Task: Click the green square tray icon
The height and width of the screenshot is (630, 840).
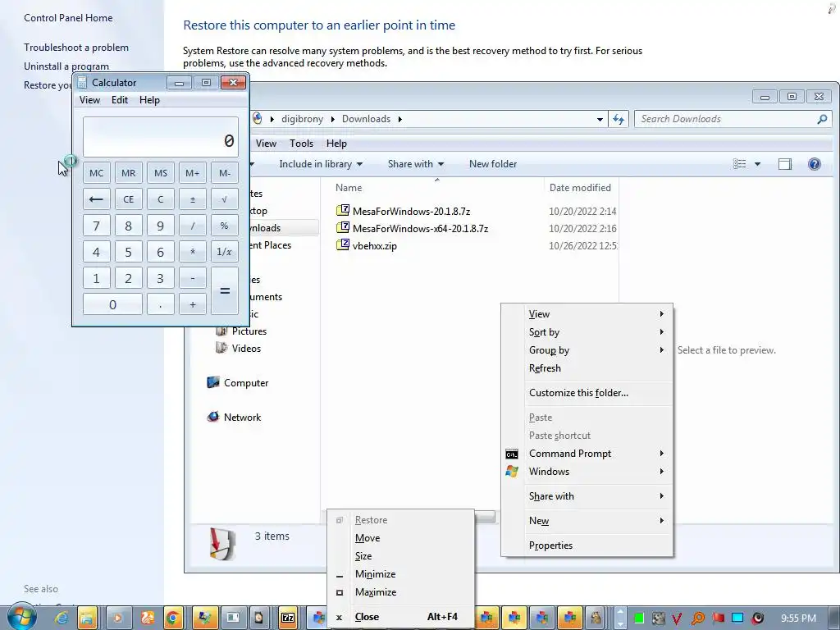Action: click(638, 619)
